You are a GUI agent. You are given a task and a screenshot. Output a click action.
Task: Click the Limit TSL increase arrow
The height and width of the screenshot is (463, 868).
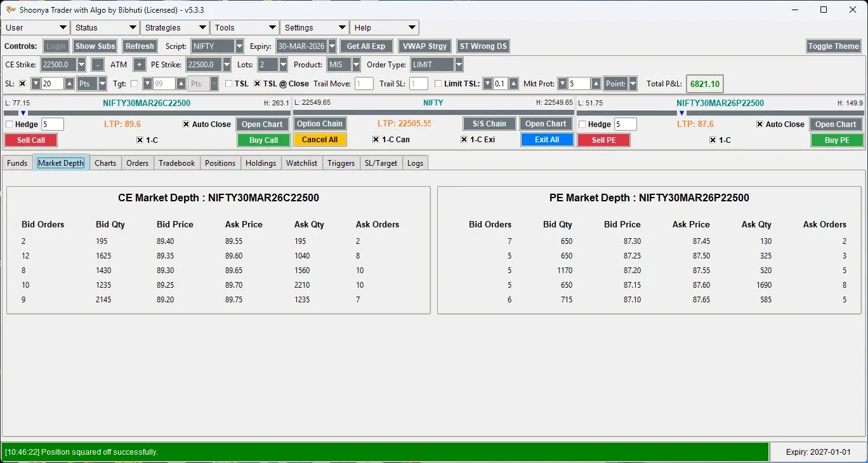coord(513,84)
